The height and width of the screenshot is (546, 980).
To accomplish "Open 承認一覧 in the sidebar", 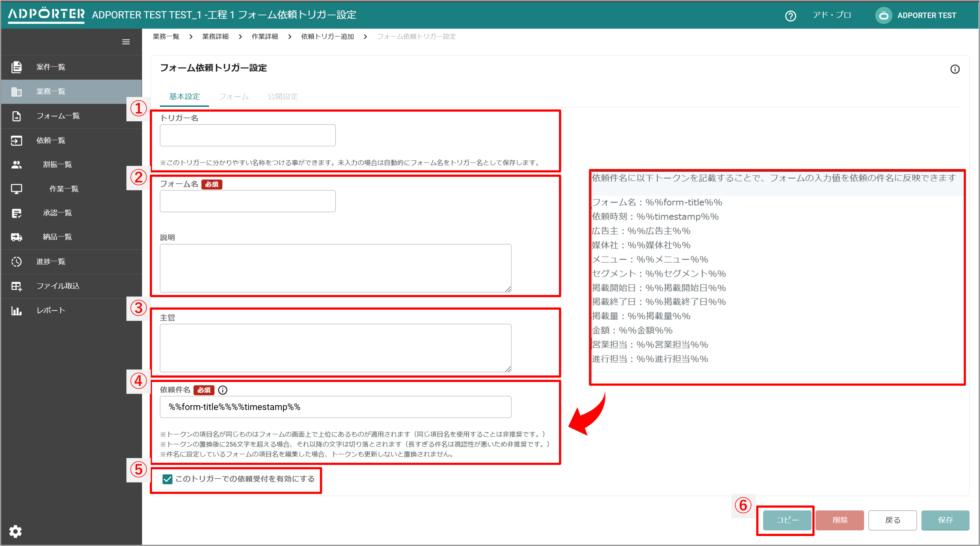I will [71, 213].
